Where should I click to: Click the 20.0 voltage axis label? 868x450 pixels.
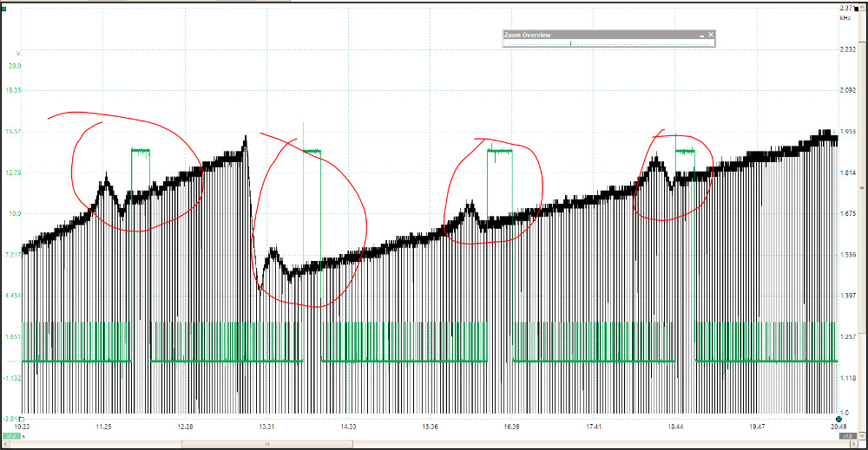[14, 66]
